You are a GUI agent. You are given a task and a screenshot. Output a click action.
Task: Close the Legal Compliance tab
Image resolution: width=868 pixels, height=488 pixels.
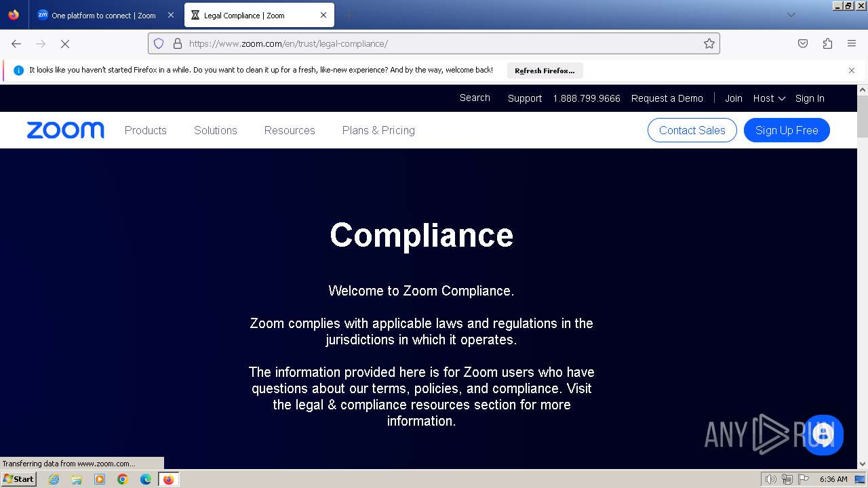pos(323,15)
